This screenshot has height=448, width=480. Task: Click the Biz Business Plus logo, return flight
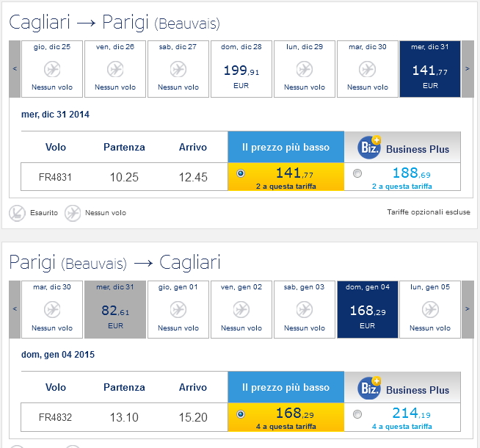pyautogui.click(x=368, y=388)
